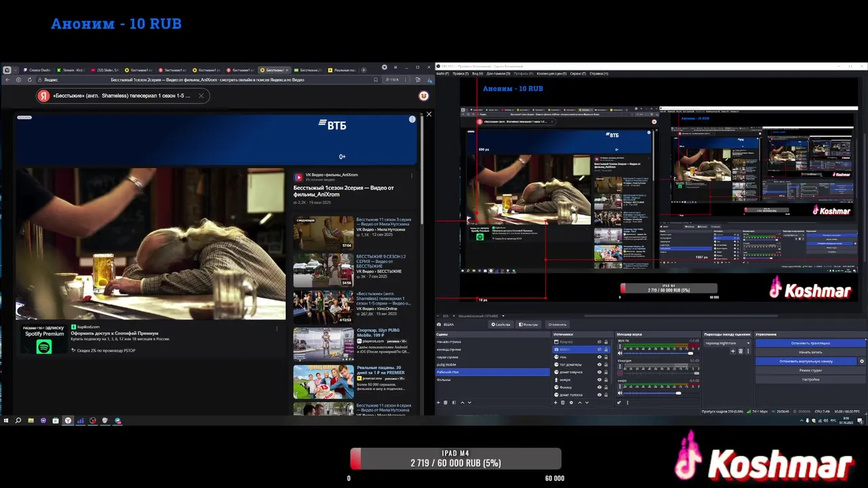Screen dimensions: 868x488
Task: Mute the микро channel speaker icon
Action: tap(620, 393)
